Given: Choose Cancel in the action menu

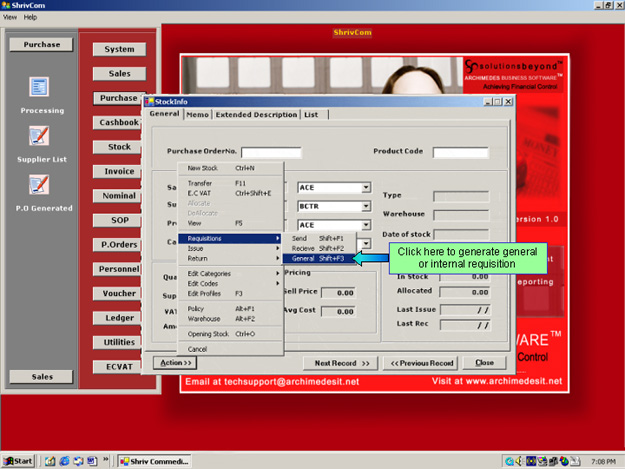Looking at the screenshot, I should coord(230,349).
